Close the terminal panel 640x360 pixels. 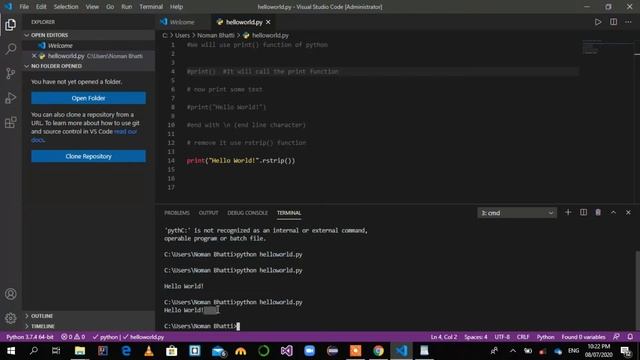pos(628,212)
